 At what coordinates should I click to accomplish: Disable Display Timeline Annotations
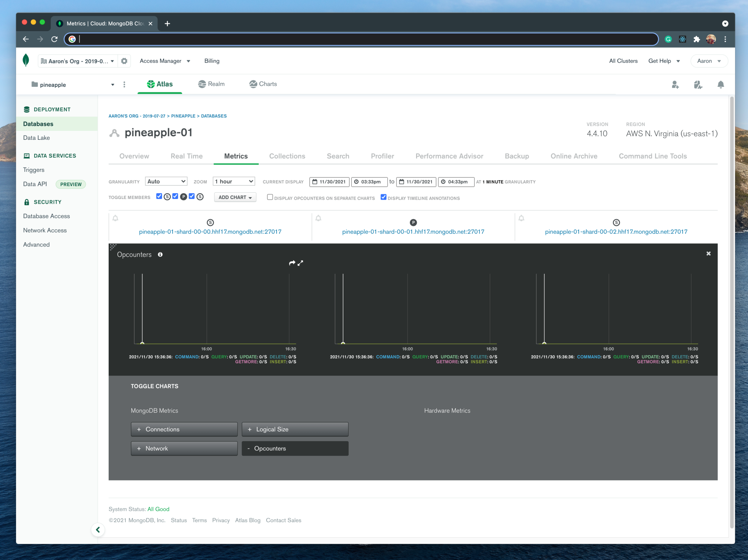point(384,197)
